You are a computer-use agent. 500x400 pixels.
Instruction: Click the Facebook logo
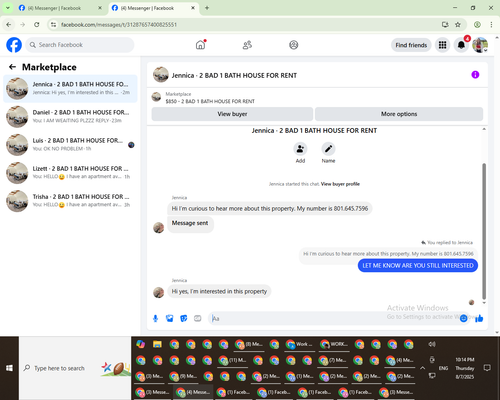tap(14, 45)
